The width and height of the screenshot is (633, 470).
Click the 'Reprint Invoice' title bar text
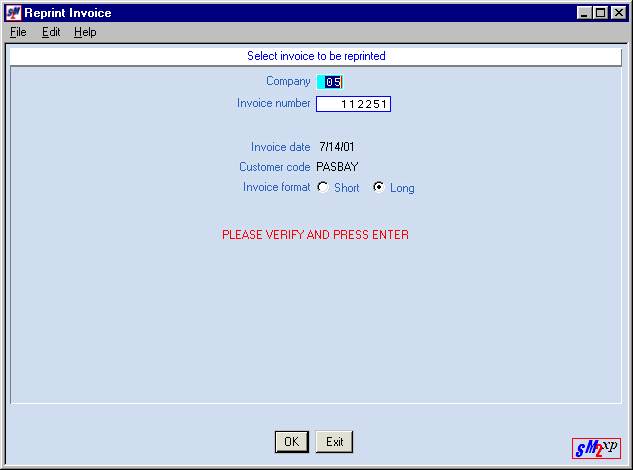(x=68, y=13)
